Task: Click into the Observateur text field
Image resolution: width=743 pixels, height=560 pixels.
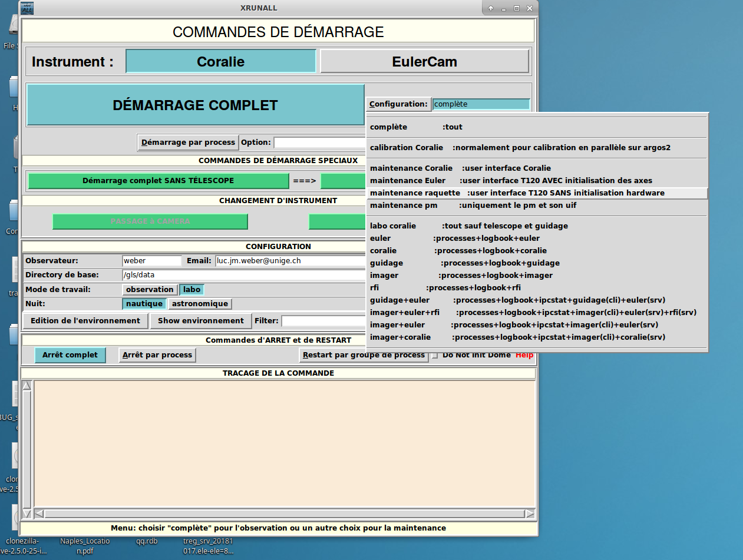Action: (151, 260)
